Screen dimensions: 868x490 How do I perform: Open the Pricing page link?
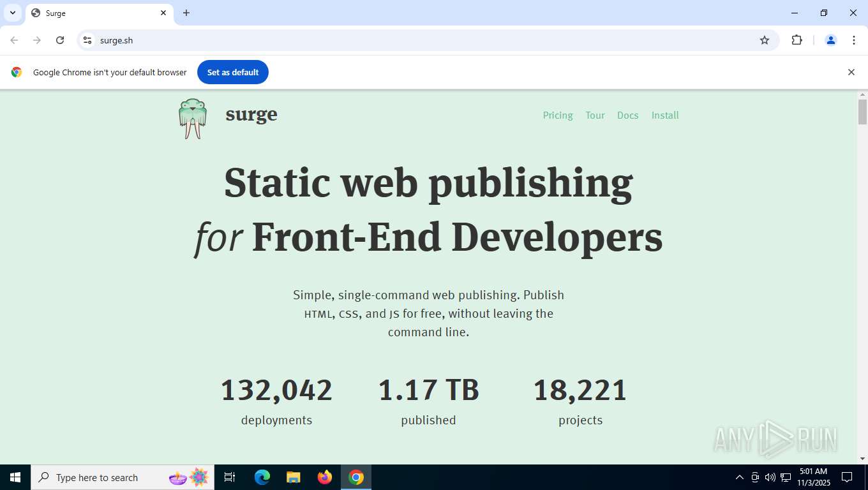pyautogui.click(x=558, y=115)
